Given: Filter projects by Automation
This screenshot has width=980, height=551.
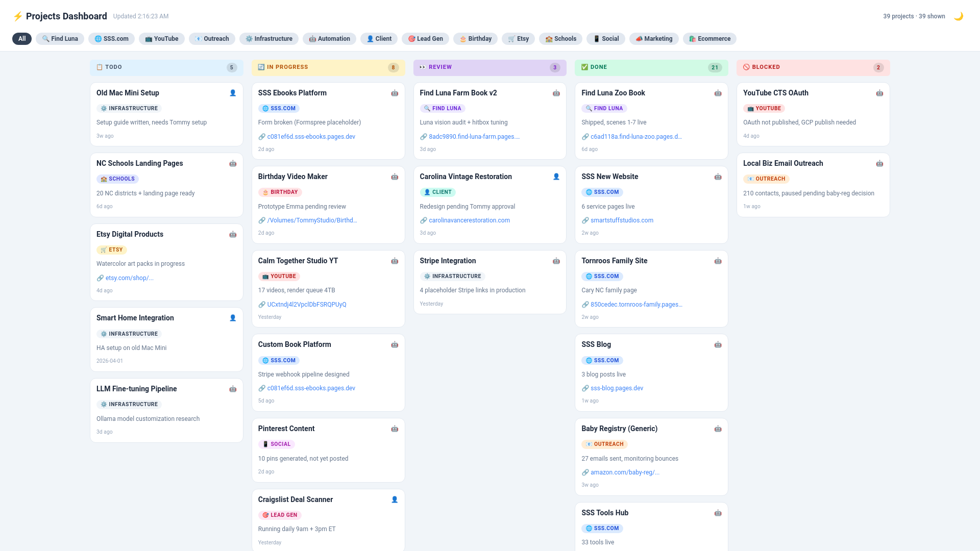Looking at the screenshot, I should point(329,39).
